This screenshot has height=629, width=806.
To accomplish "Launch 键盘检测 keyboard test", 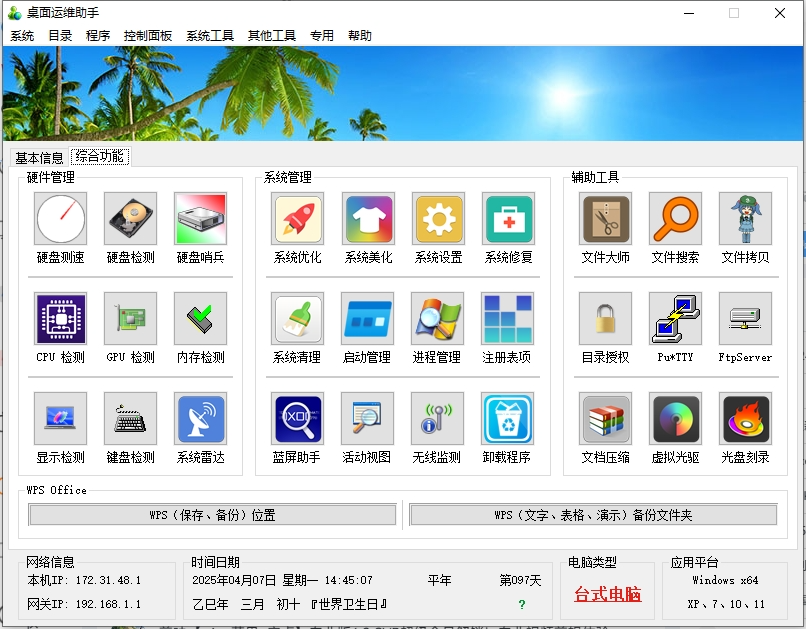I will pyautogui.click(x=130, y=419).
